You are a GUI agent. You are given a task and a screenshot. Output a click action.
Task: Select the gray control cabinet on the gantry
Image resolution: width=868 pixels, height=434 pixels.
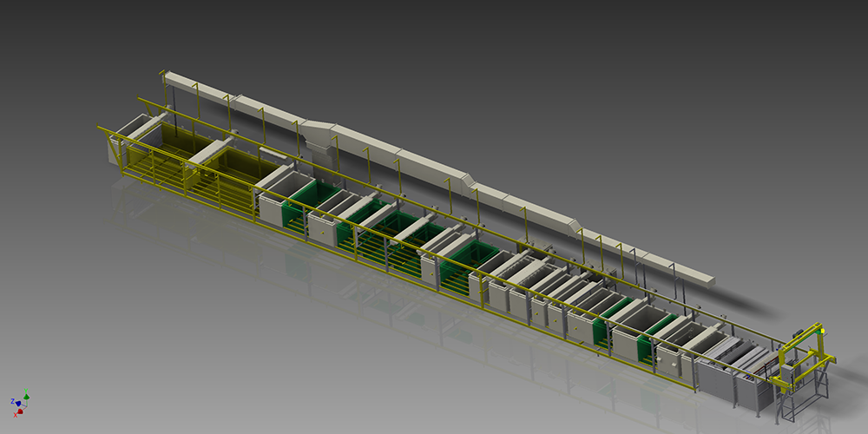pyautogui.click(x=787, y=372)
